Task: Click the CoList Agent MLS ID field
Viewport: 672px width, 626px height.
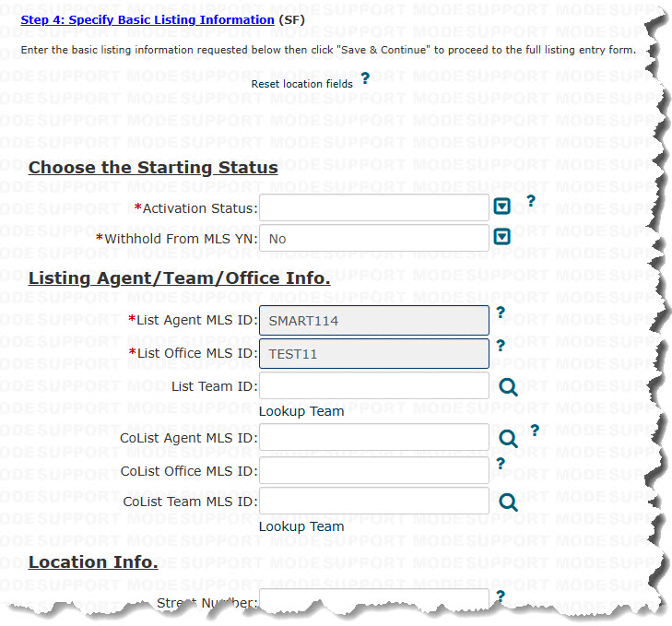Action: coord(373,437)
